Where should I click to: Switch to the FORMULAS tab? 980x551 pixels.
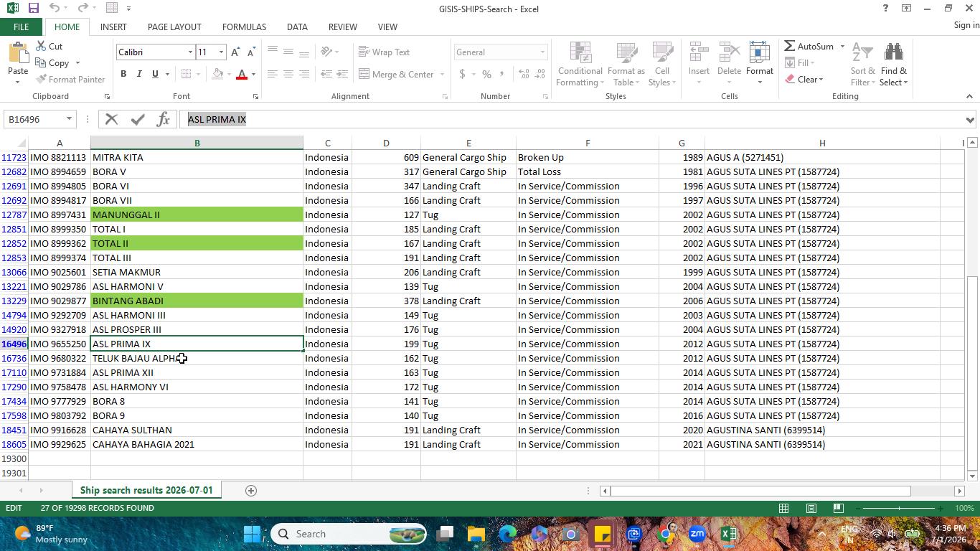tap(244, 27)
